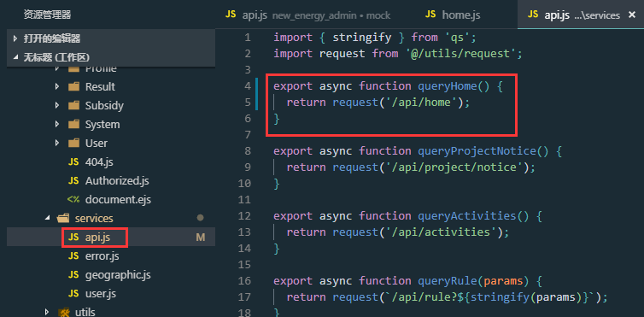644x317 pixels.
Task: Close the api.js services tab
Action: pos(632,15)
